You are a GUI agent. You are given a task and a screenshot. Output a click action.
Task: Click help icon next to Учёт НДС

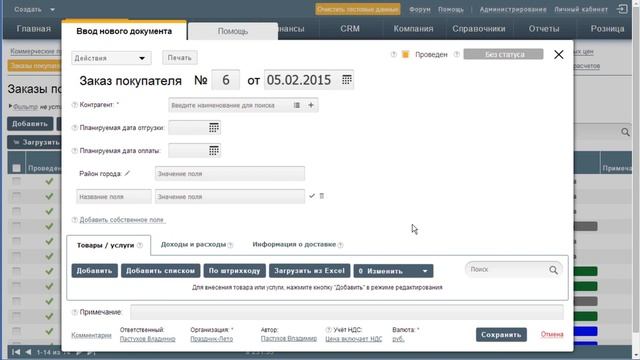[328, 330]
